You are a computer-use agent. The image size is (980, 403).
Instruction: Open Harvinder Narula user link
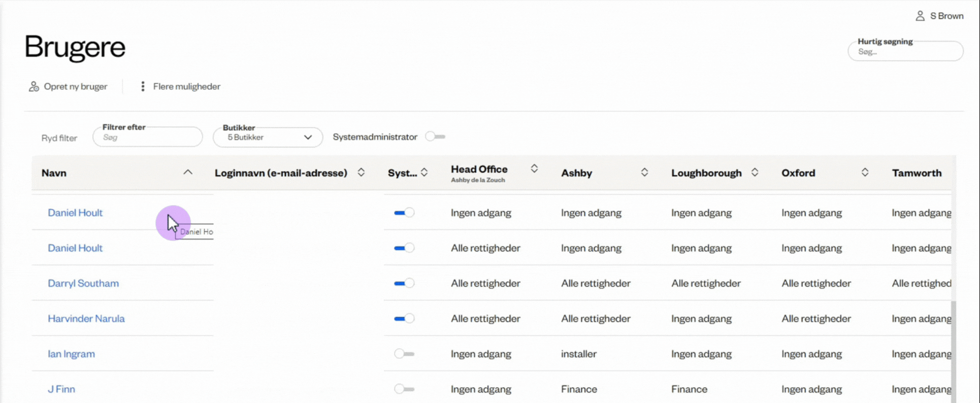pos(86,318)
